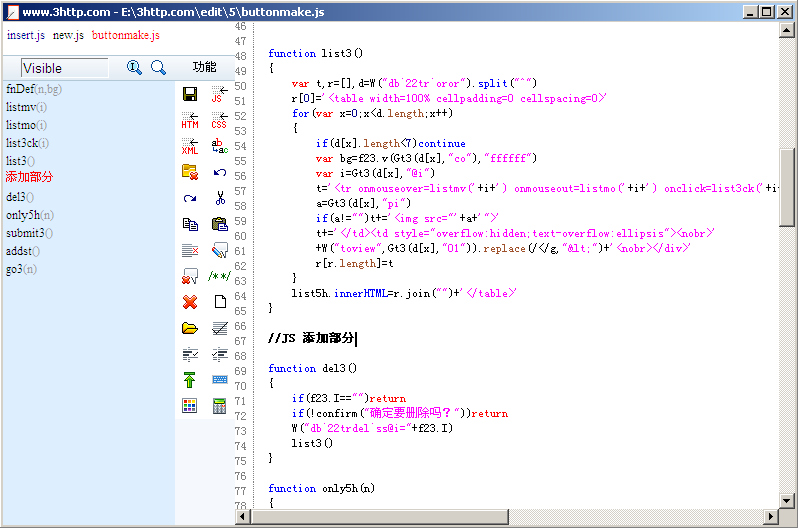Open a file with the yellow folder icon

(190, 328)
